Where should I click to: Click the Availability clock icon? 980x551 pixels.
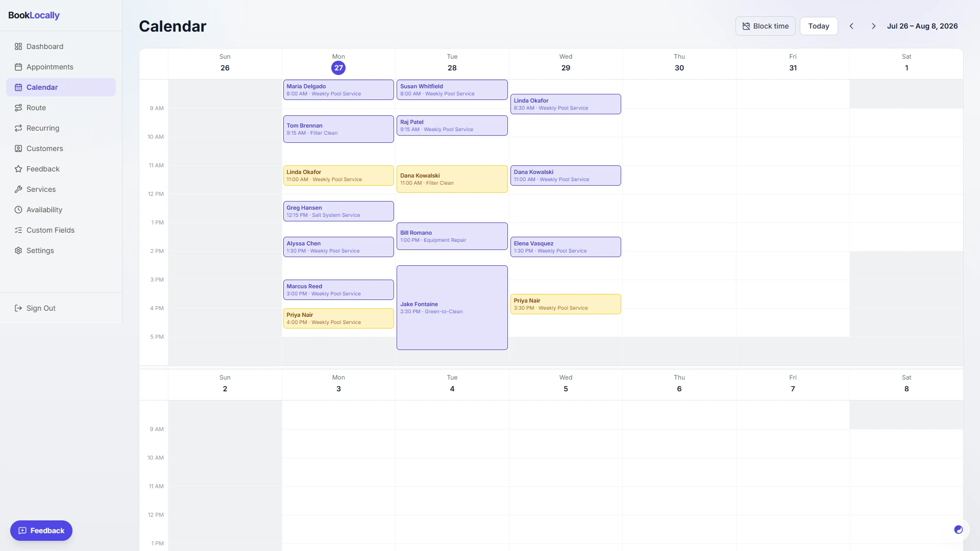tap(18, 210)
